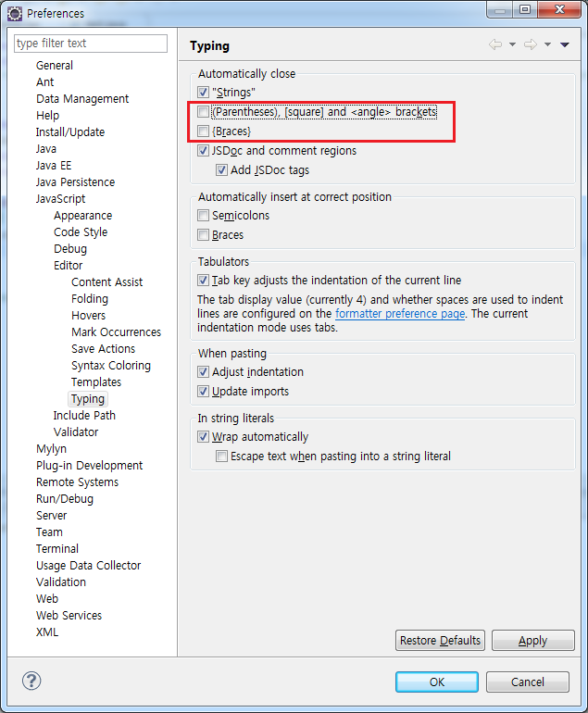Toggle Update imports when pasting
The width and height of the screenshot is (588, 713).
(x=204, y=392)
